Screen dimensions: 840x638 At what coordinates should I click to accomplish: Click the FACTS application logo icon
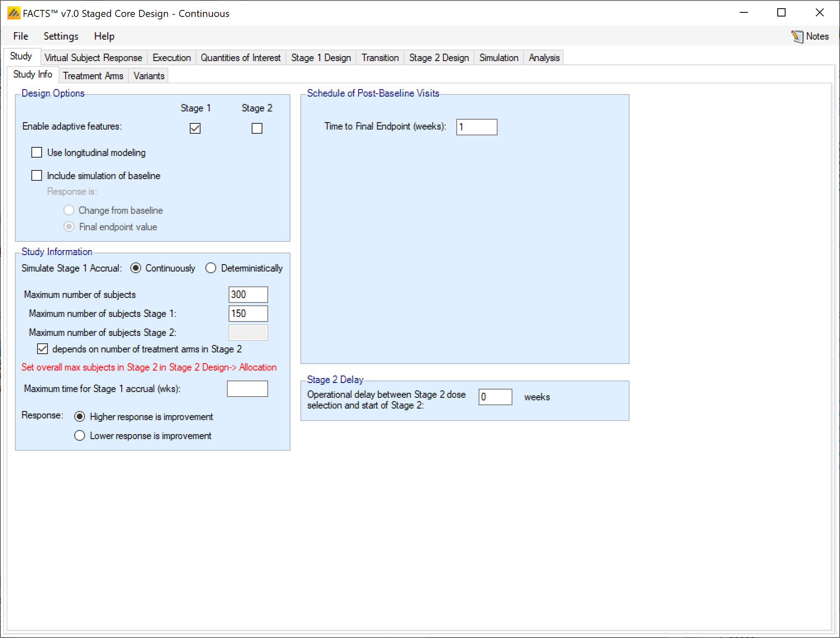coord(14,13)
